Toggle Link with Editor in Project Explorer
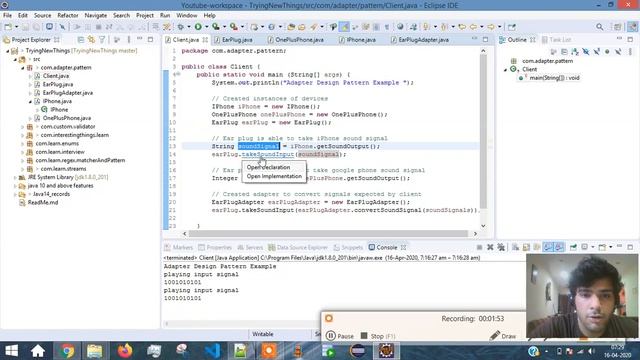 point(91,40)
